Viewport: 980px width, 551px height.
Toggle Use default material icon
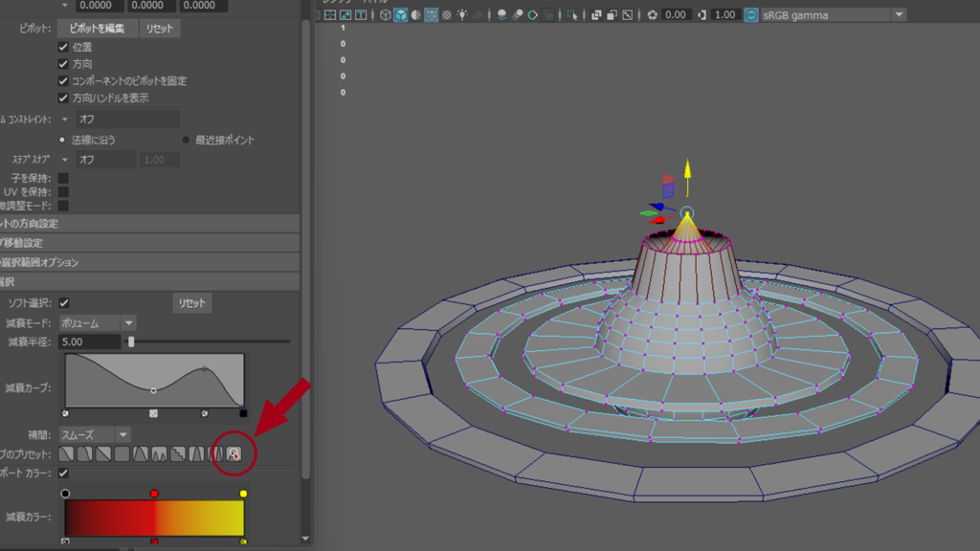click(x=415, y=15)
